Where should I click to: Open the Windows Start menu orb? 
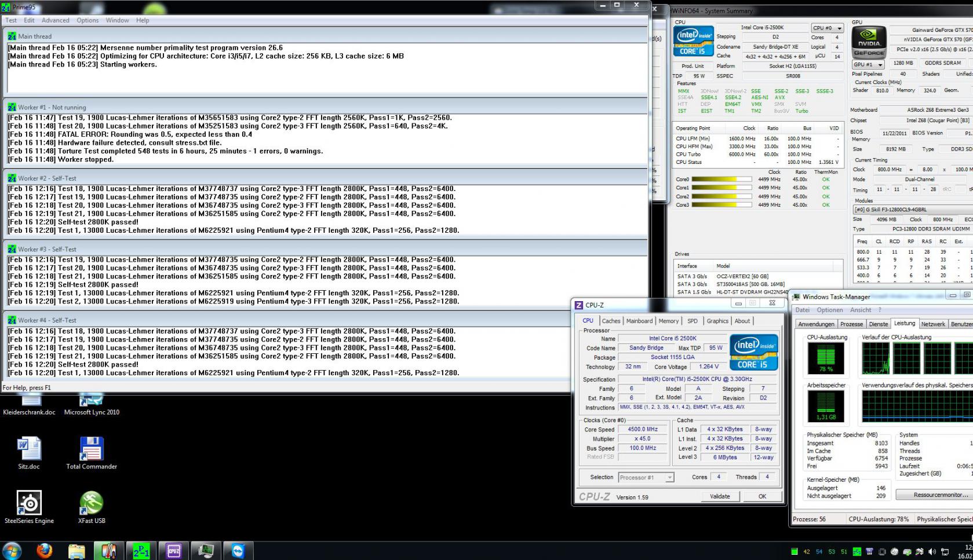pos(12,551)
